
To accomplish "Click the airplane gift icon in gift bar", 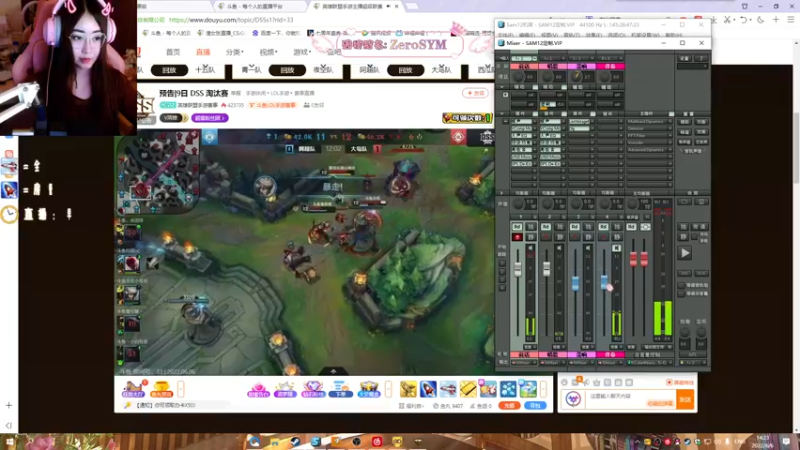I will click(448, 389).
